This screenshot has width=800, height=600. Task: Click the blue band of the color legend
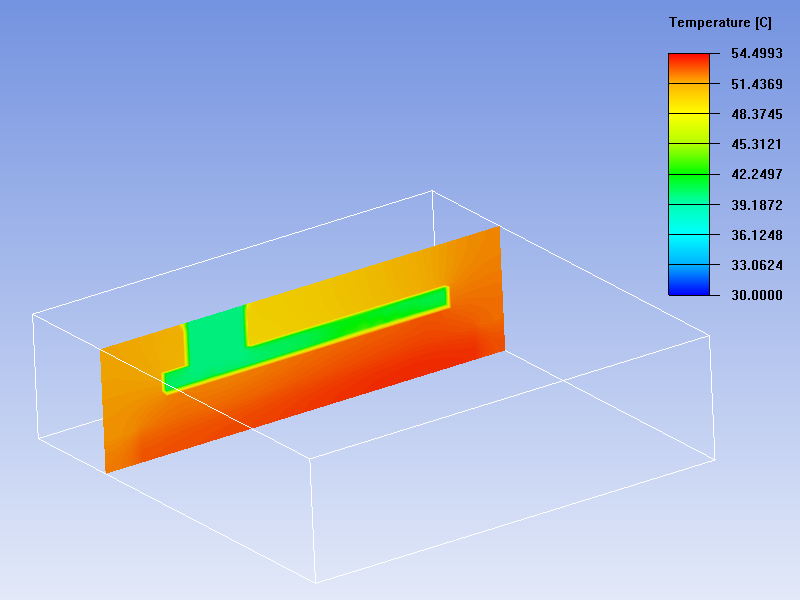click(689, 280)
